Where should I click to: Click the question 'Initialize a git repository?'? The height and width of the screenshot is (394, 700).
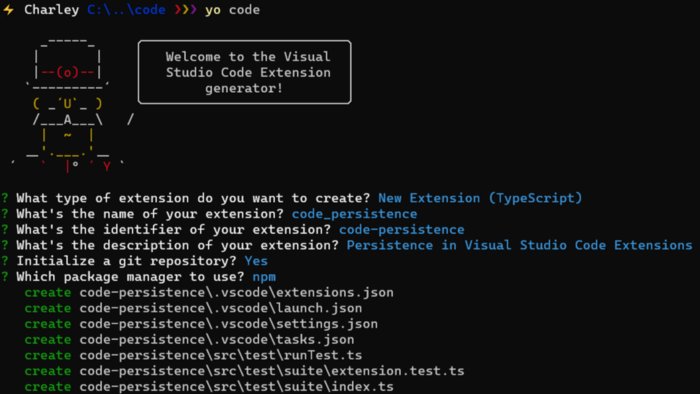pyautogui.click(x=126, y=261)
